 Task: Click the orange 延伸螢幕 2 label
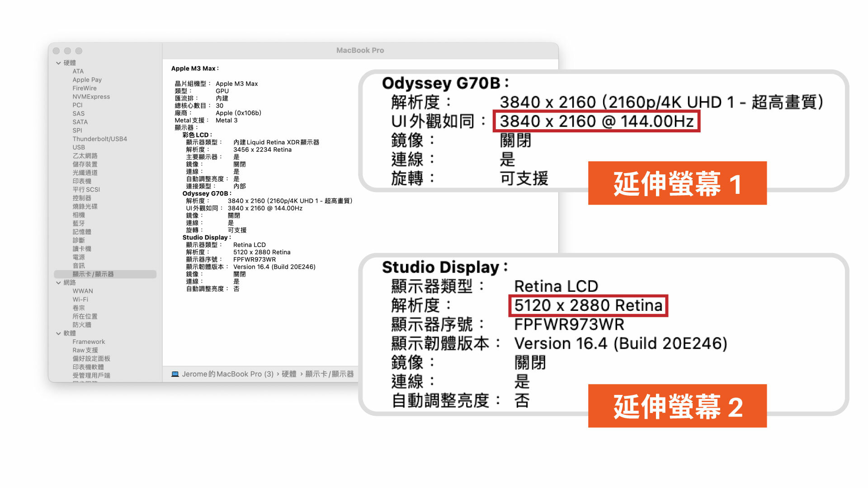tap(677, 406)
